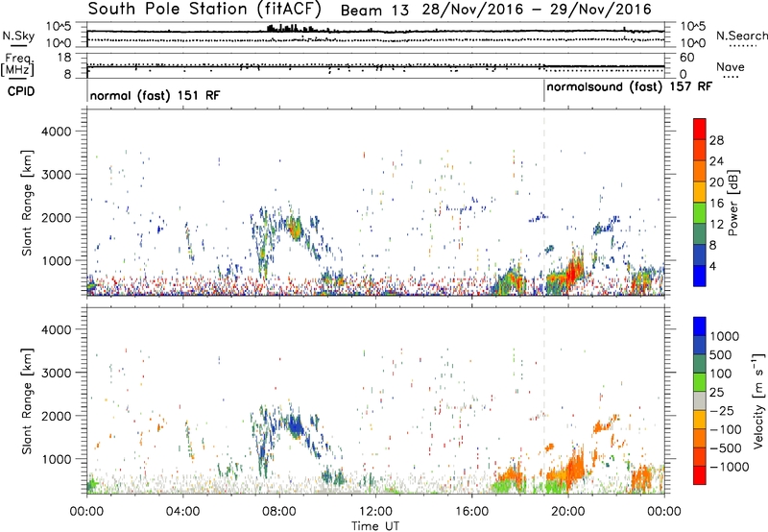Click the bright blue top Velocity colorbar segment
This screenshot has height=532, width=768.
700,326
